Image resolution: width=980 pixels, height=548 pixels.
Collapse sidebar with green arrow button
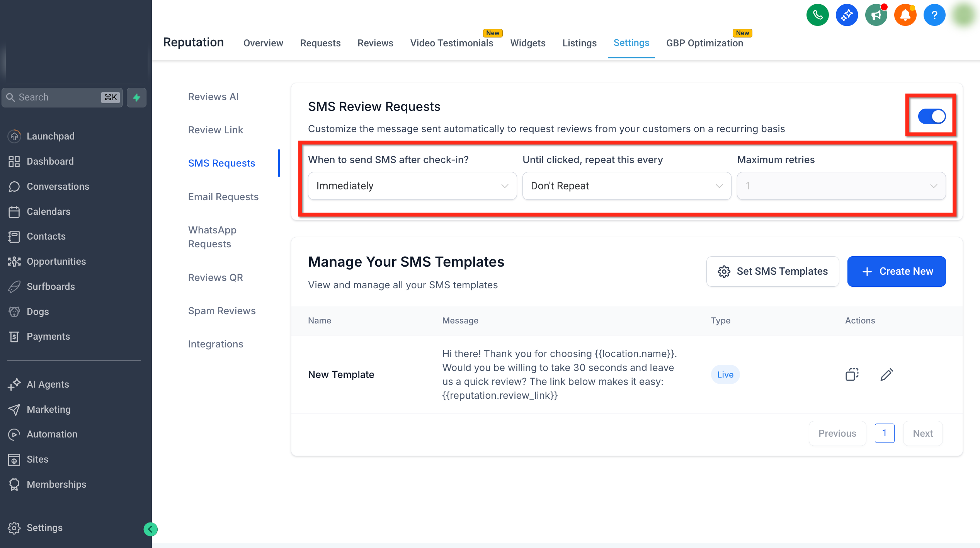pos(150,529)
